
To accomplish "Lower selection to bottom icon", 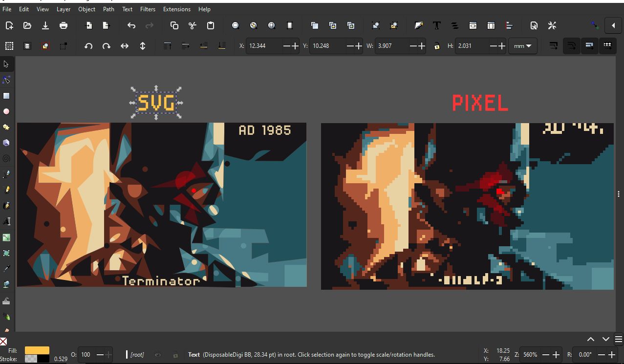I will click(x=222, y=46).
